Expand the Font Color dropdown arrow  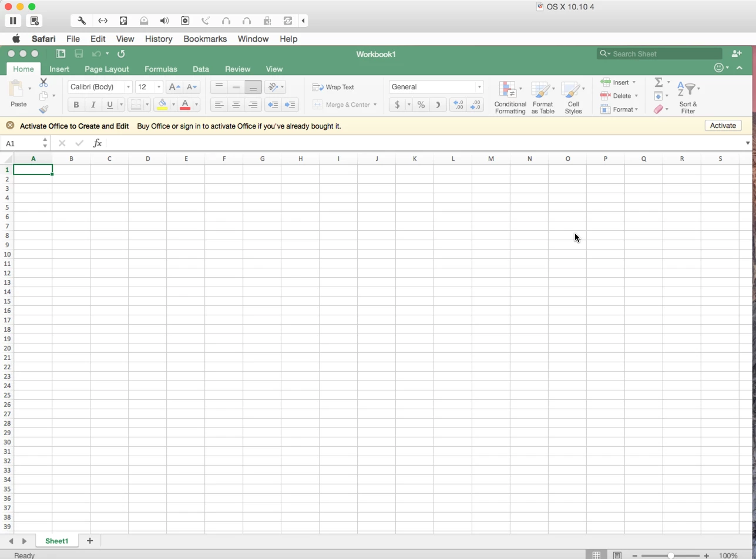(196, 105)
